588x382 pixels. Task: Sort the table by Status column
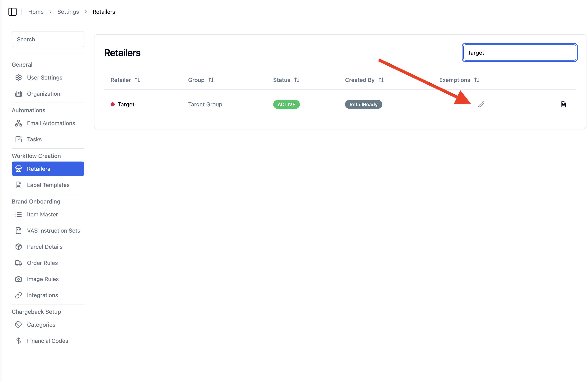pyautogui.click(x=297, y=80)
